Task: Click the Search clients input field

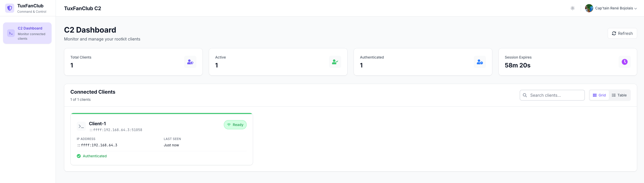Action: 552,95
